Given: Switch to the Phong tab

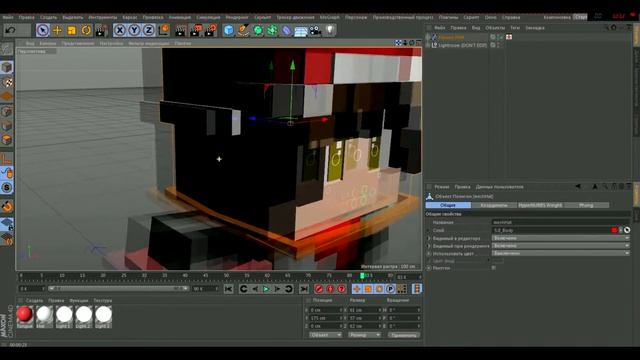Looking at the screenshot, I should click(587, 205).
